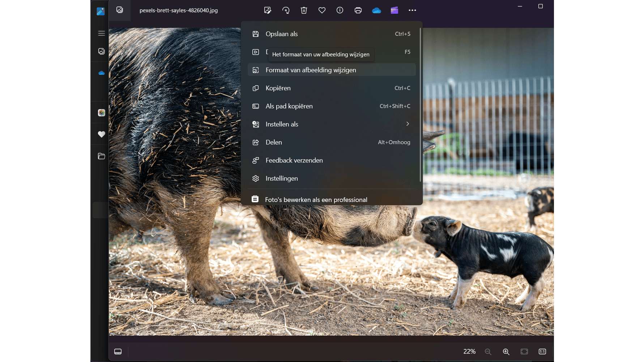The image size is (644, 362).
Task: Choose 'Opslaan als' from the menu
Action: [332, 34]
